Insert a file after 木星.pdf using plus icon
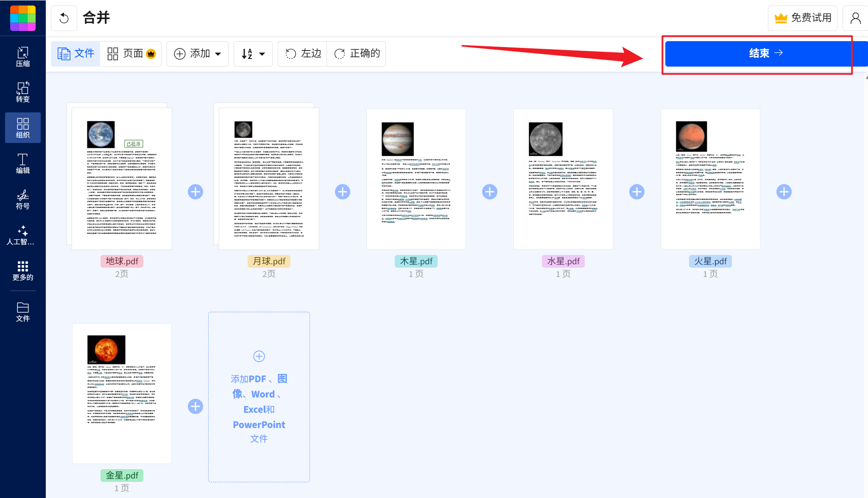Viewport: 868px width, 498px height. (489, 191)
